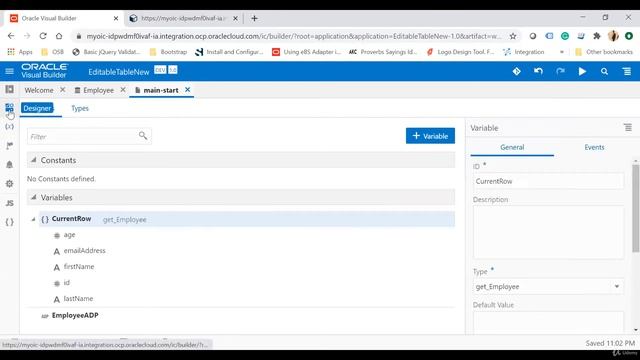Screen dimensions: 640x360
Task: Reload the browser page
Action: 43,36
